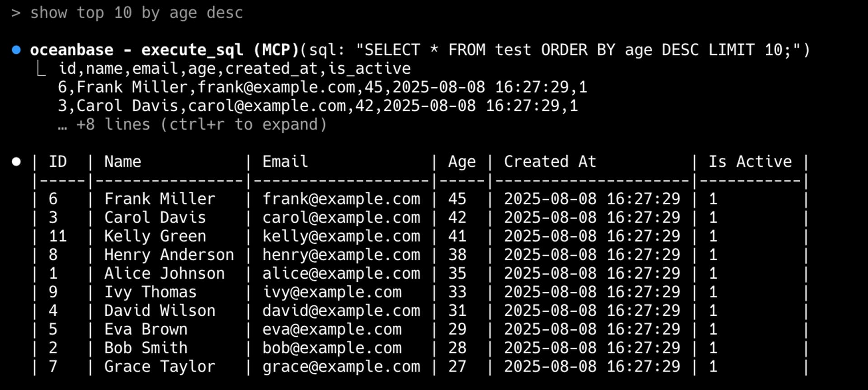The width and height of the screenshot is (868, 390).
Task: Click the grace@example.com email in table
Action: point(341,366)
